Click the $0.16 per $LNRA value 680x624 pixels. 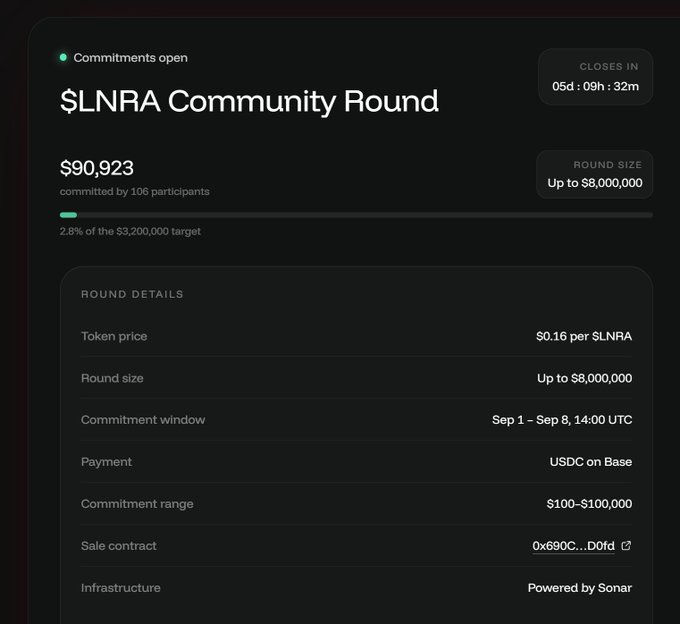click(584, 336)
